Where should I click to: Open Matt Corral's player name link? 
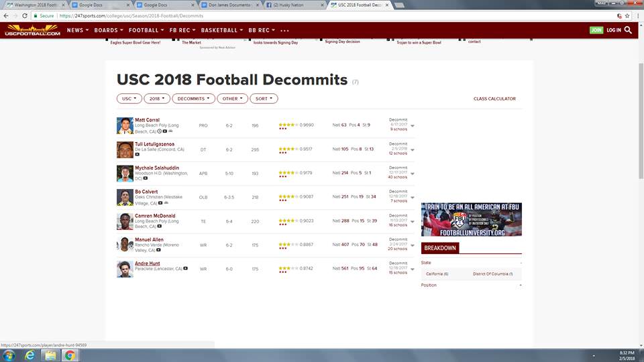pyautogui.click(x=147, y=120)
